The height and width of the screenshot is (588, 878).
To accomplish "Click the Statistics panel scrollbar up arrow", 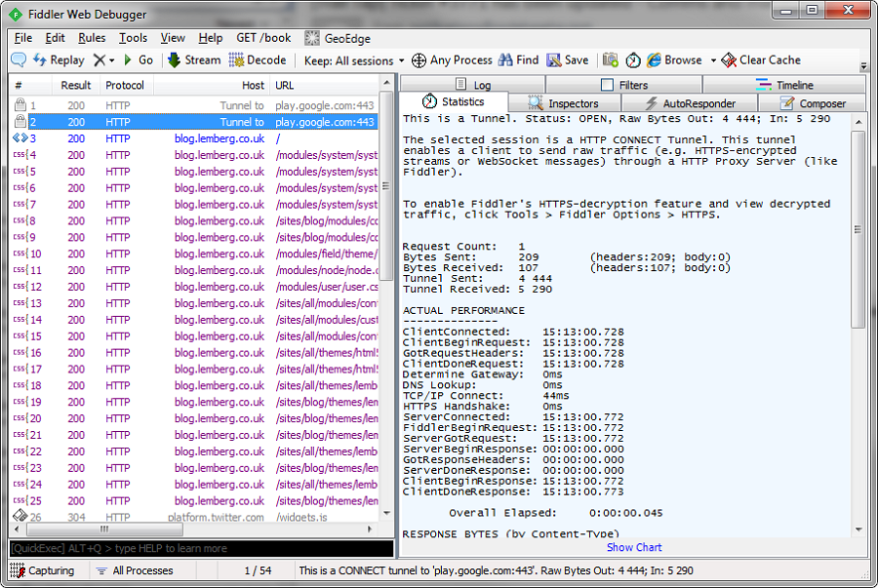I will click(x=858, y=122).
